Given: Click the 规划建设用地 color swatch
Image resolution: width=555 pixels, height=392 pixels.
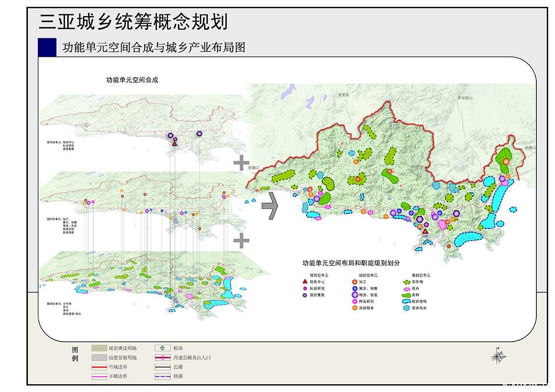Looking at the screenshot, I should coord(99,348).
